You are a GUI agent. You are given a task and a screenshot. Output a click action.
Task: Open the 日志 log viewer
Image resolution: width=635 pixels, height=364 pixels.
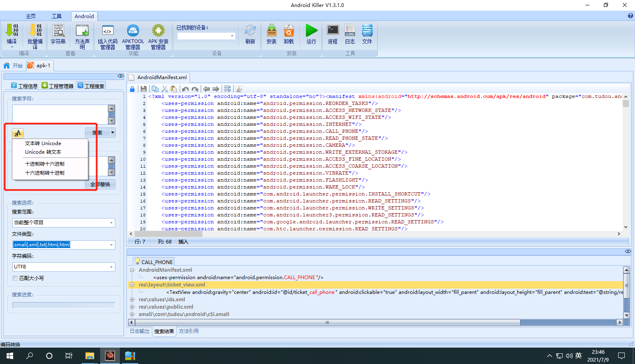[x=350, y=34]
